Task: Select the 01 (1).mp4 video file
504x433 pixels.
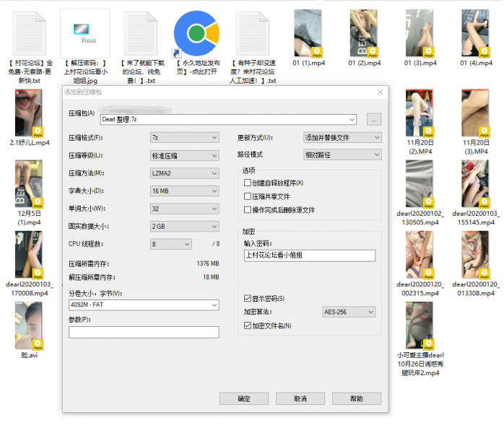Action: click(x=308, y=33)
